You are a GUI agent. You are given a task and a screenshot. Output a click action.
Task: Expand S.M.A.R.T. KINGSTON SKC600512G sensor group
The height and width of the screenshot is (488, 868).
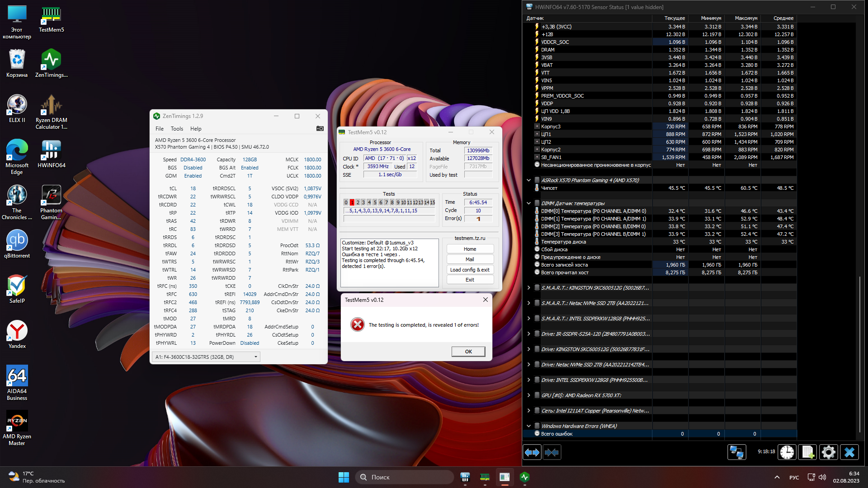pos(528,288)
